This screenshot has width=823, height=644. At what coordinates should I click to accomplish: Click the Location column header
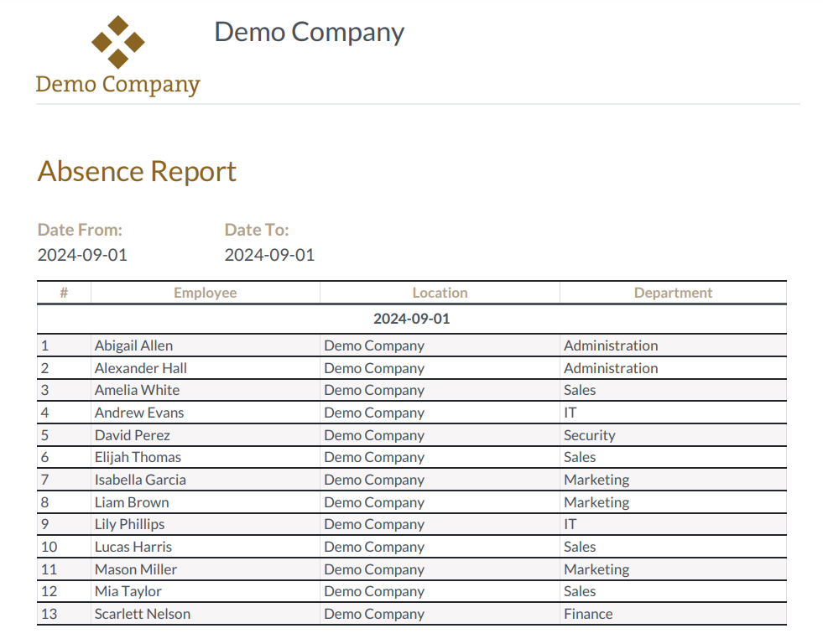pos(440,293)
